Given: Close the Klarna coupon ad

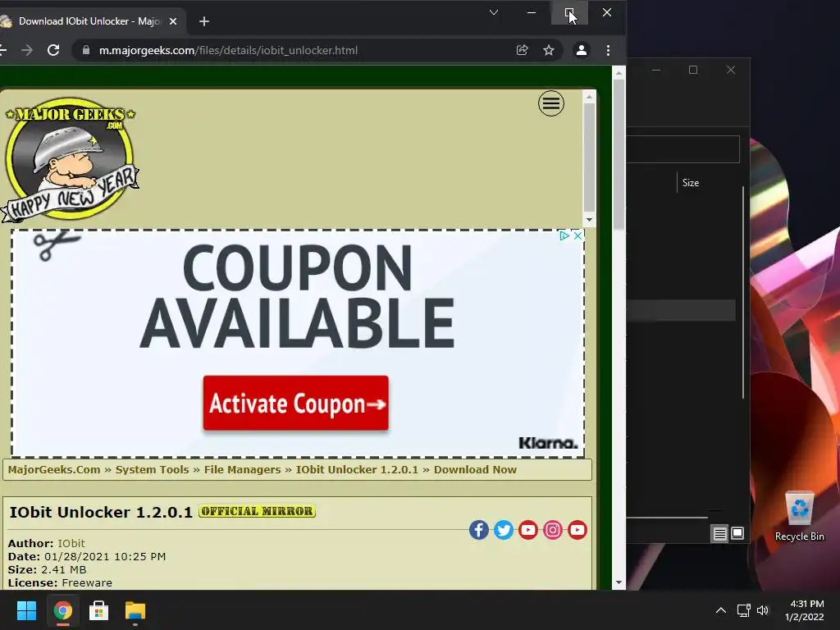Looking at the screenshot, I should (x=577, y=235).
